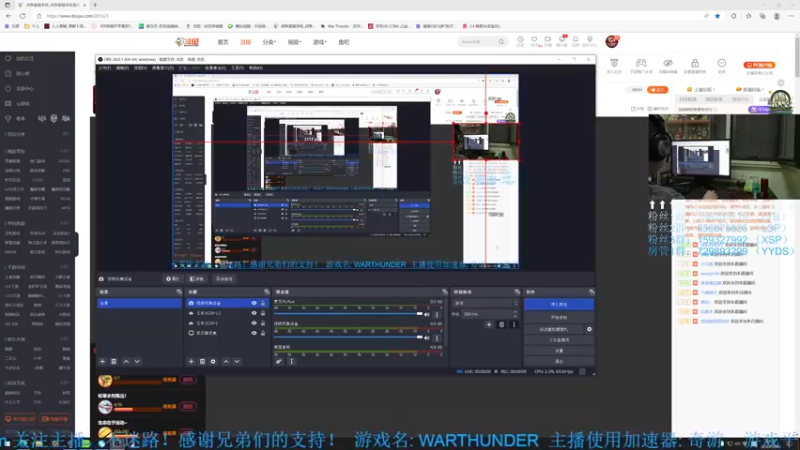Click the crossed-eye icon in the streamer toolbar
The image size is (800, 450).
pyautogui.click(x=668, y=63)
